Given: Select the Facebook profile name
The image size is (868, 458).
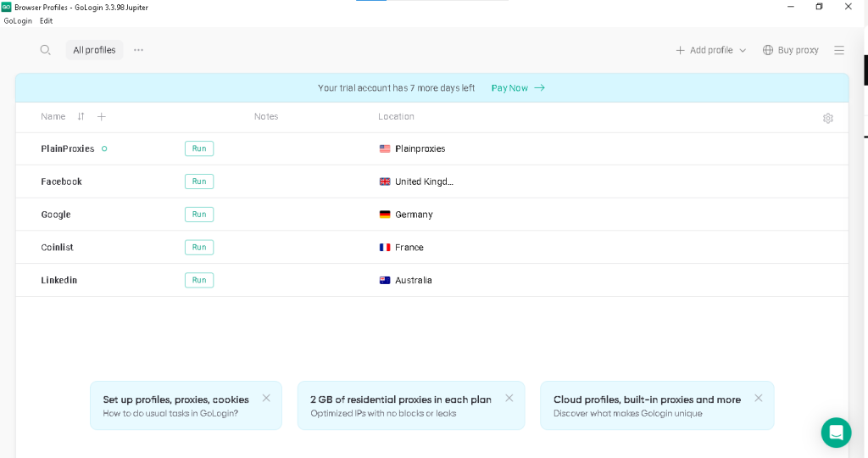Looking at the screenshot, I should 61,182.
